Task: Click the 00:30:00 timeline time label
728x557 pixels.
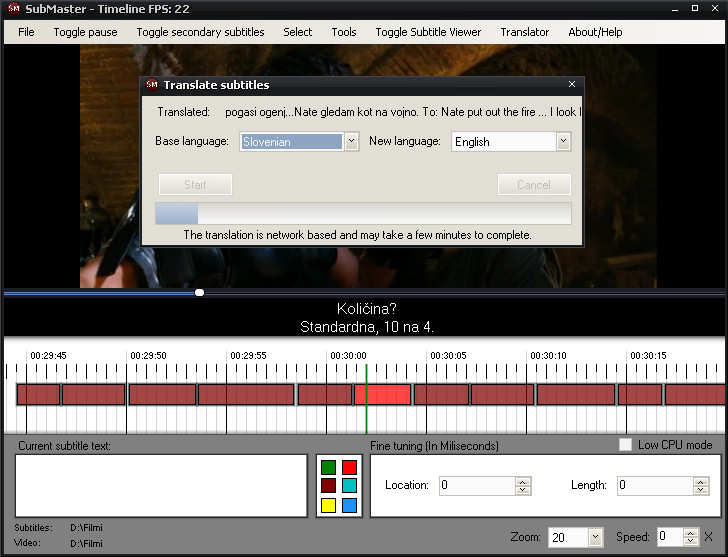Action: tap(348, 356)
